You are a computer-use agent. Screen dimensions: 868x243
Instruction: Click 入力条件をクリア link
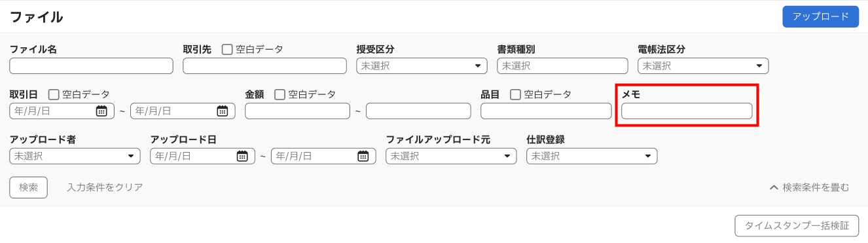(x=105, y=187)
